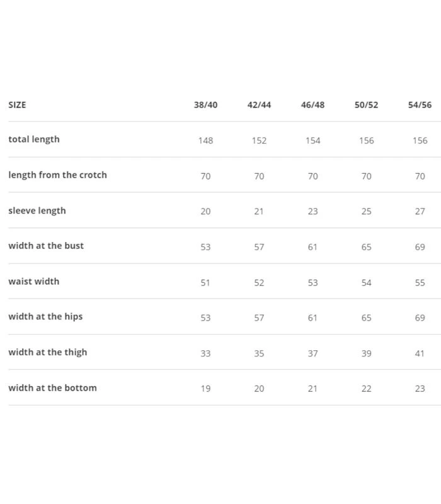Click waist width value 54
The width and height of the screenshot is (441, 504).
(x=366, y=282)
